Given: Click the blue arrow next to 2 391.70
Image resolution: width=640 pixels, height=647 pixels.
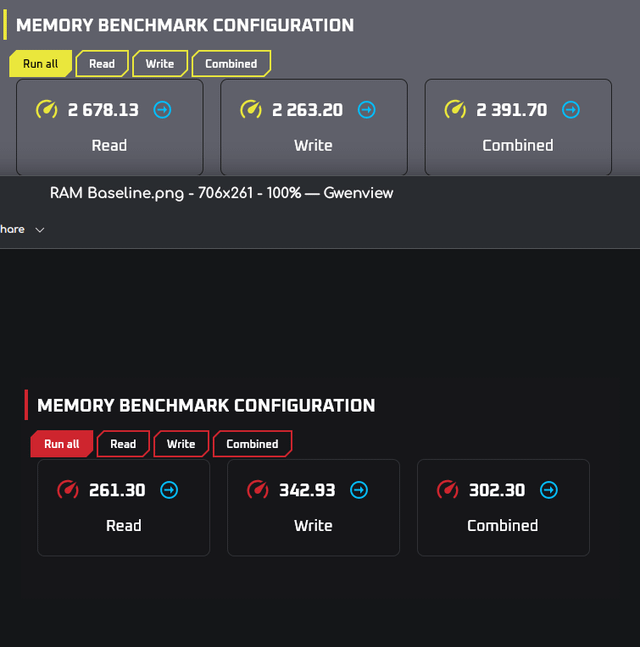Looking at the screenshot, I should pos(570,109).
